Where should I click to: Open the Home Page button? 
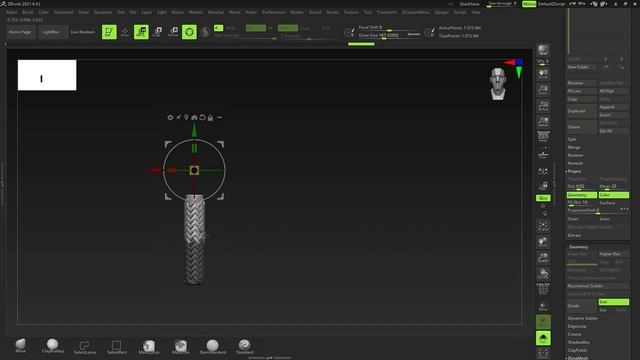coord(20,32)
